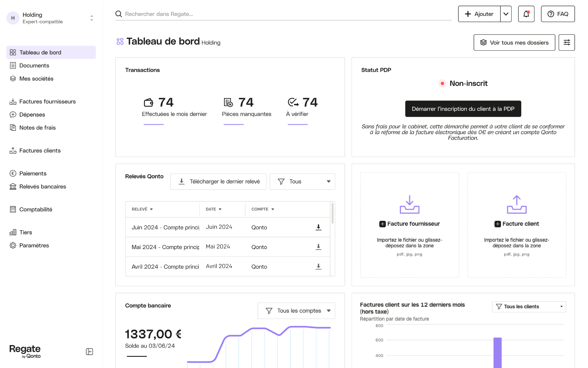Open Comptabilité section
This screenshot has height=368, width=588.
click(51, 209)
